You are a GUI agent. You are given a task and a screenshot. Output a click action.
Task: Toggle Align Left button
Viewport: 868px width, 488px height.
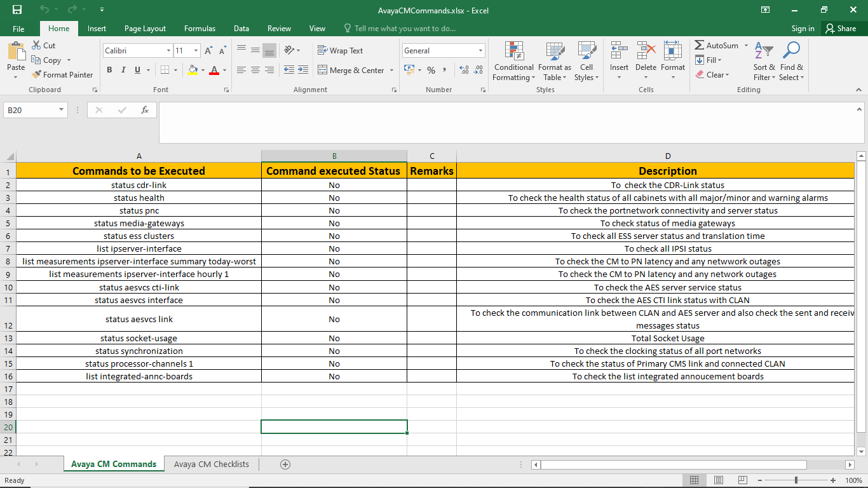(241, 70)
